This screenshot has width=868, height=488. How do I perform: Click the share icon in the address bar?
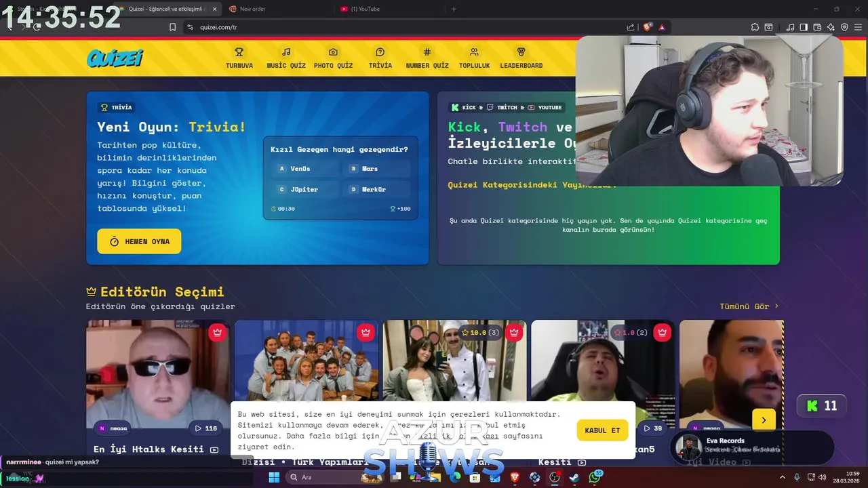click(x=631, y=27)
